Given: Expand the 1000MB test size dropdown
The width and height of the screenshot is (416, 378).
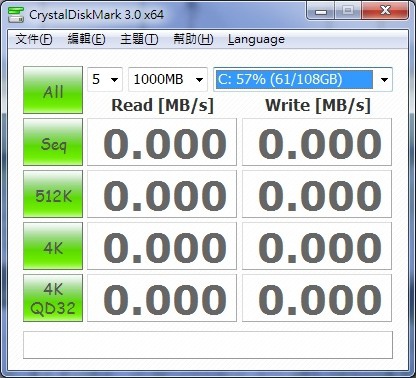Looking at the screenshot, I should tap(168, 79).
